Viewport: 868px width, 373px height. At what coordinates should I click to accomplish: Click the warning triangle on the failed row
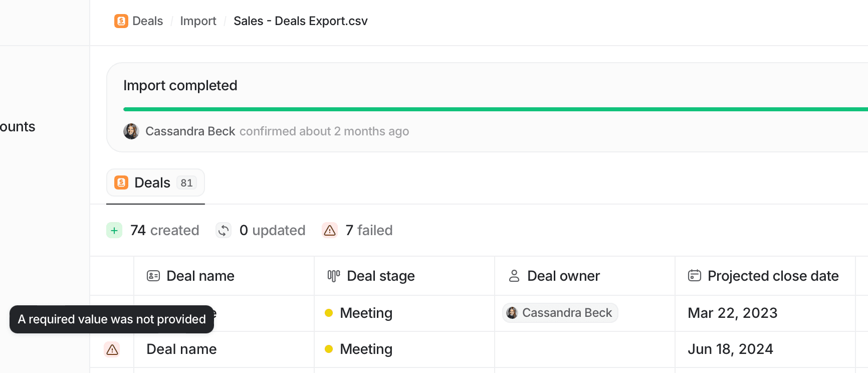point(112,349)
